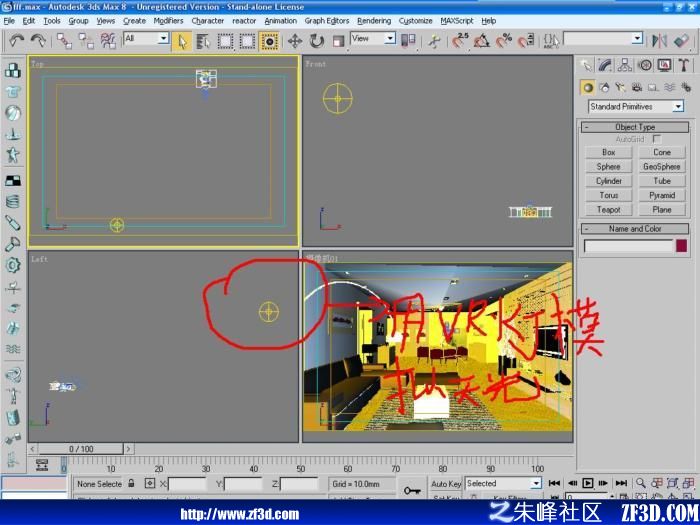Select the Lights category icon
The width and height of the screenshot is (700, 525).
[x=620, y=88]
